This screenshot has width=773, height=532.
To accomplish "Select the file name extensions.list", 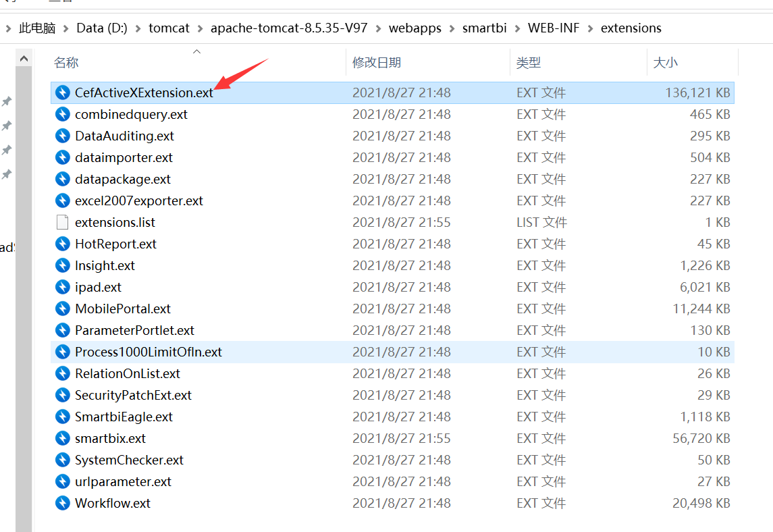I will pos(115,222).
